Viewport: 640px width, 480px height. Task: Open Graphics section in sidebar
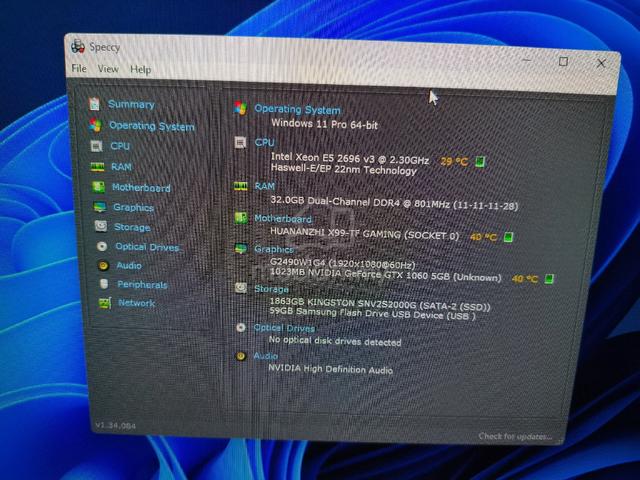(x=133, y=207)
